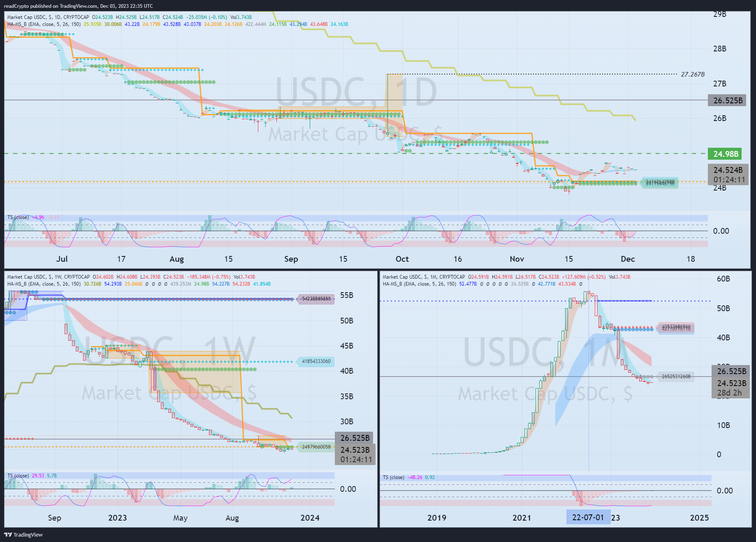Click the 2023 label on weekly time axis

click(117, 518)
